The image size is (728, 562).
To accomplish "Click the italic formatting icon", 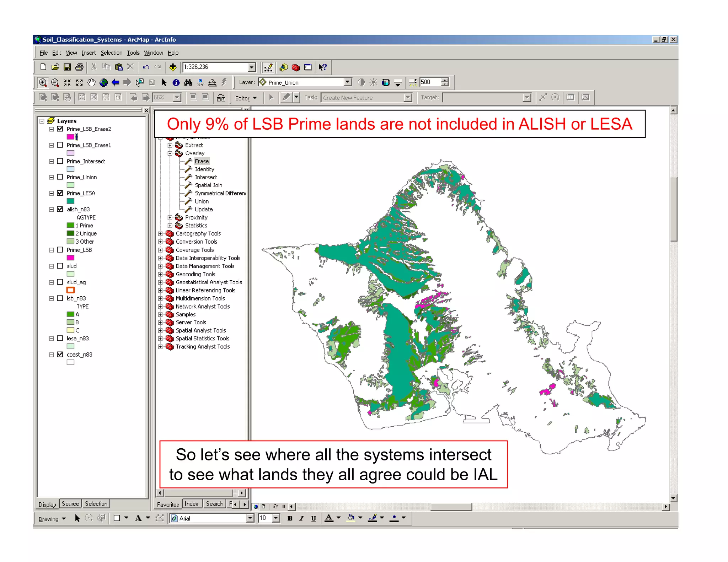I will pyautogui.click(x=301, y=518).
